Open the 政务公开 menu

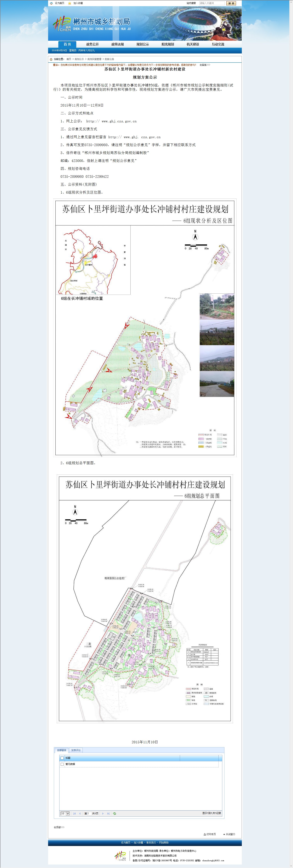[92, 44]
